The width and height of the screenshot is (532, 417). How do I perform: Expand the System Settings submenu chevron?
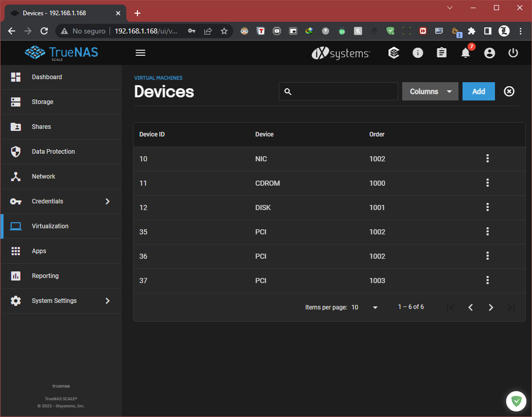point(108,301)
